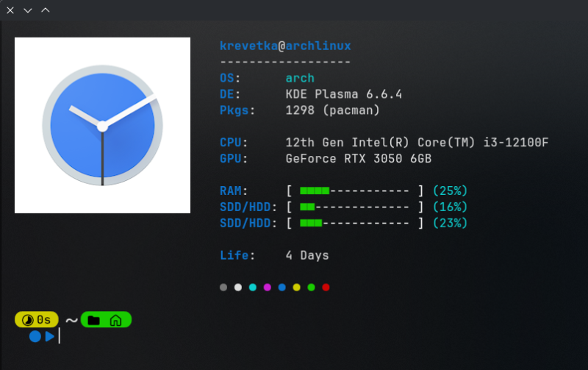Click the yellow timer icon in prompt
This screenshot has height=370, width=588.
[x=27, y=320]
